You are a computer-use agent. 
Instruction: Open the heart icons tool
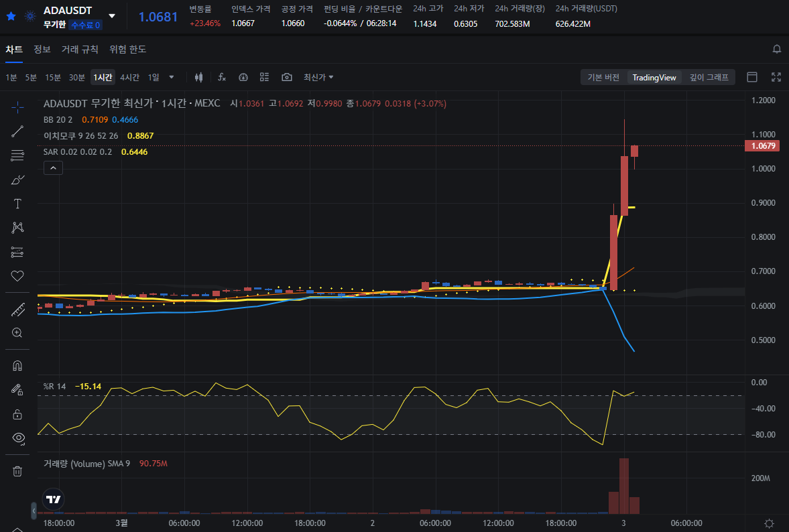pos(17,276)
